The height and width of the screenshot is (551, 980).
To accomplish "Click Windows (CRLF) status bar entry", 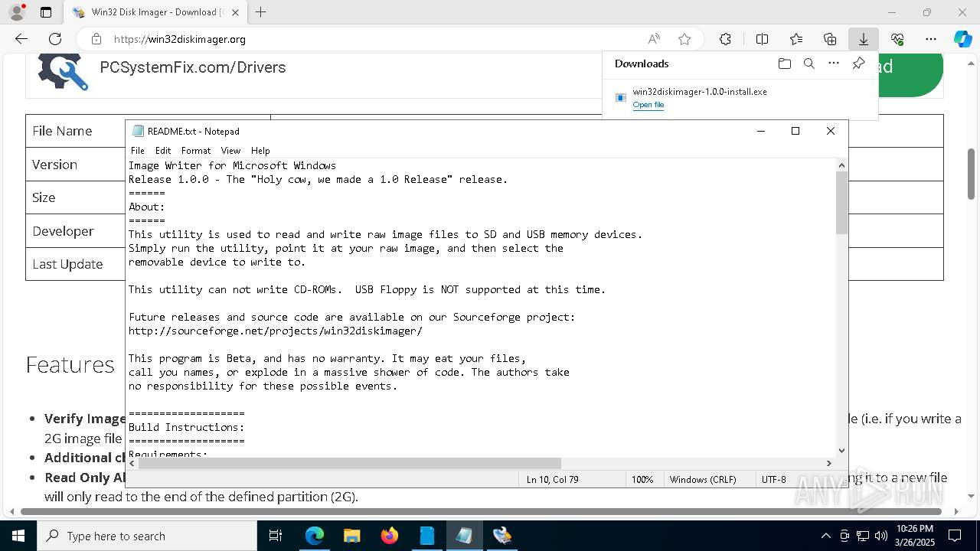I will coord(703,480).
